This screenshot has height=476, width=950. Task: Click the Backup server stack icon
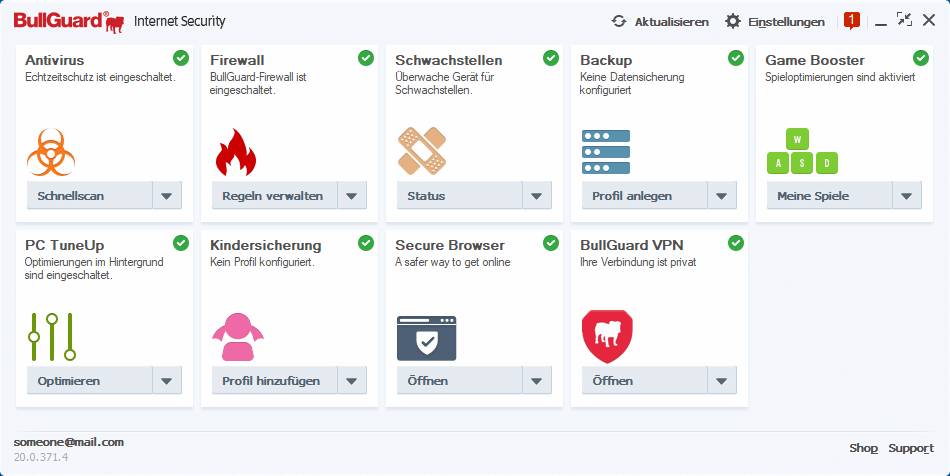click(x=606, y=151)
